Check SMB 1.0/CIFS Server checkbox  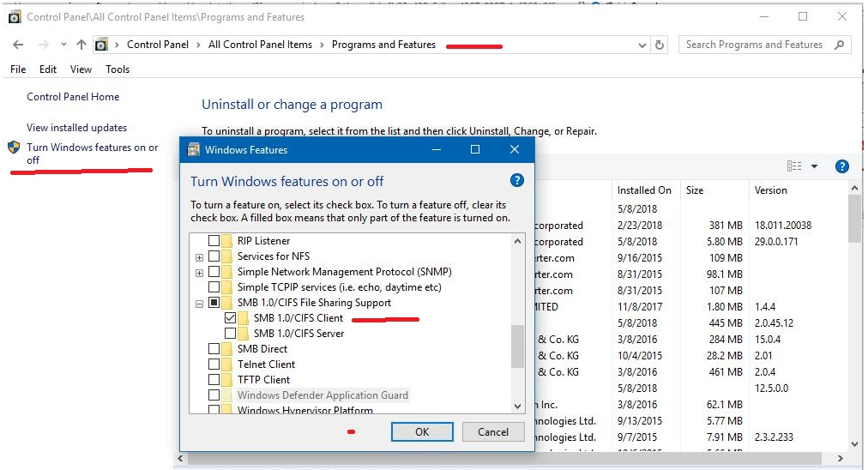230,334
